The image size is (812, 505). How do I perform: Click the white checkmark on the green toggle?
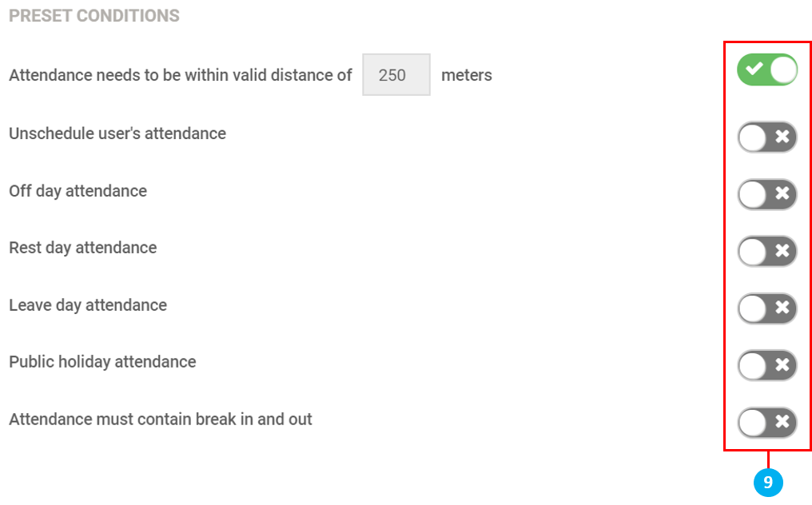753,70
